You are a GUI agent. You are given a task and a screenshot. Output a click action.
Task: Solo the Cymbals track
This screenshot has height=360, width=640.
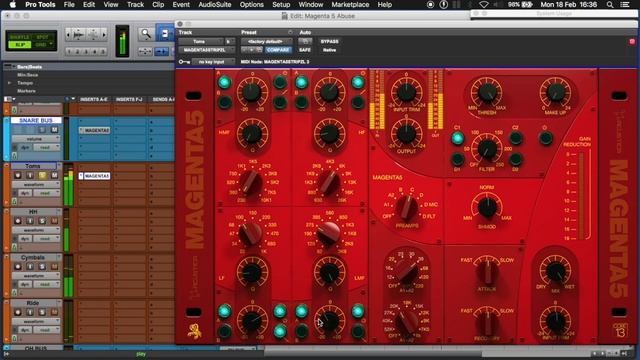[x=42, y=267]
